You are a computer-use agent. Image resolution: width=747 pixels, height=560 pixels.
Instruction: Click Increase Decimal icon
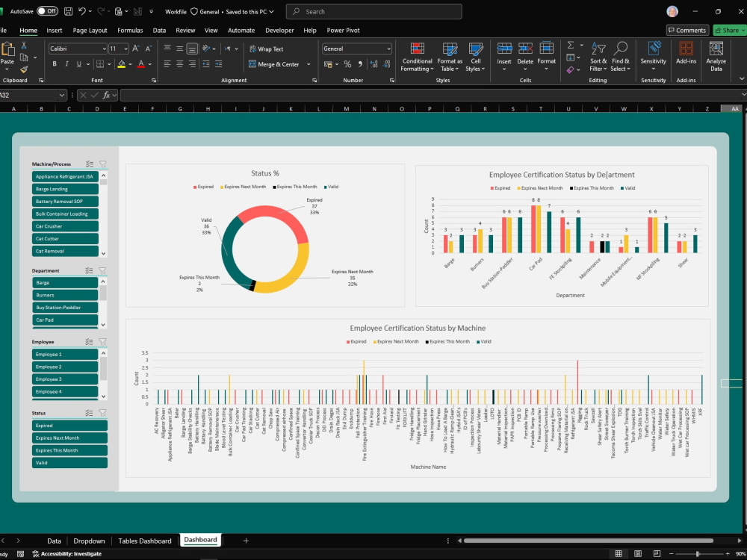click(x=373, y=63)
